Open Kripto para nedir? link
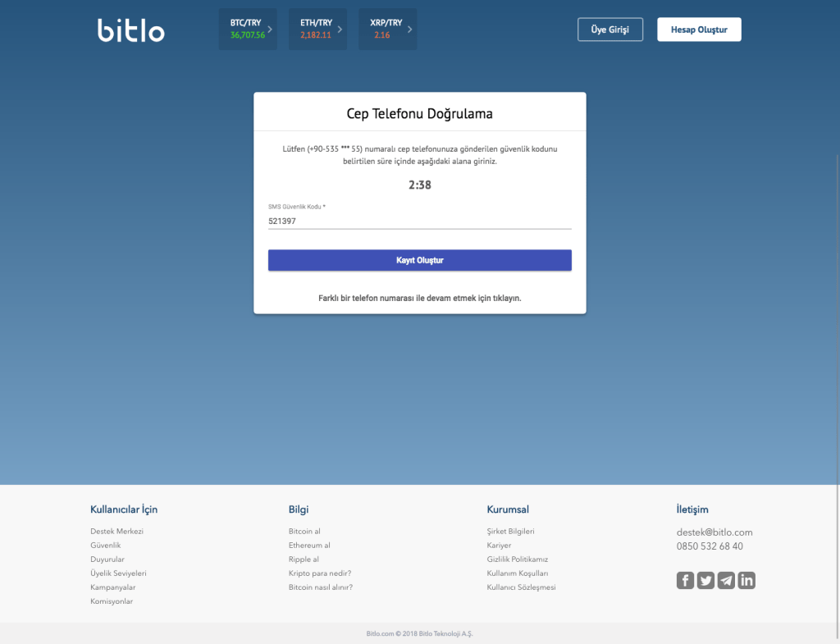 (x=326, y=573)
